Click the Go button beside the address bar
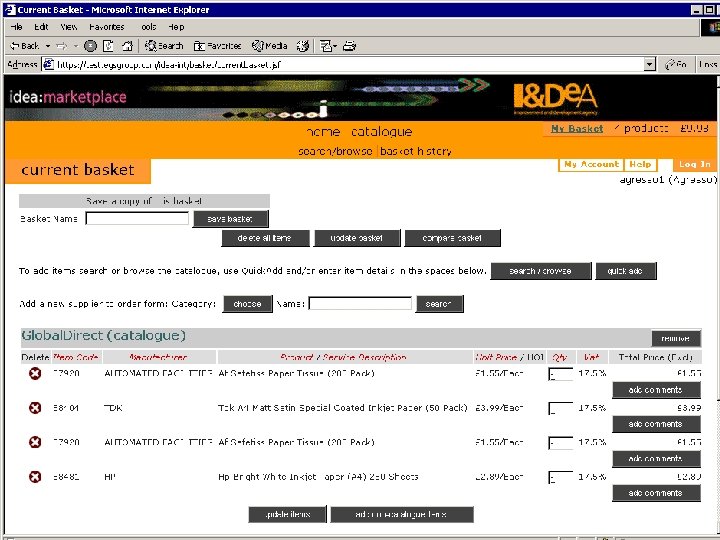The image size is (720, 540). [676, 65]
